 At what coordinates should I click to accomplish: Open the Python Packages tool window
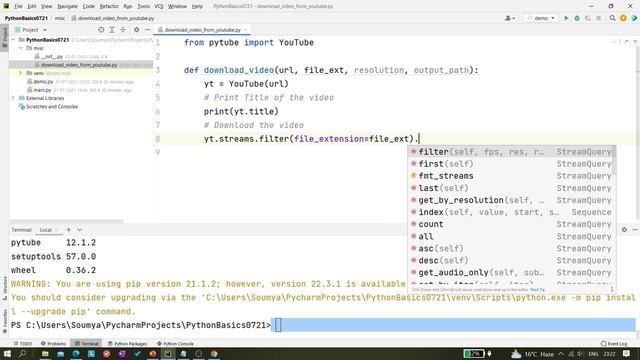127,344
